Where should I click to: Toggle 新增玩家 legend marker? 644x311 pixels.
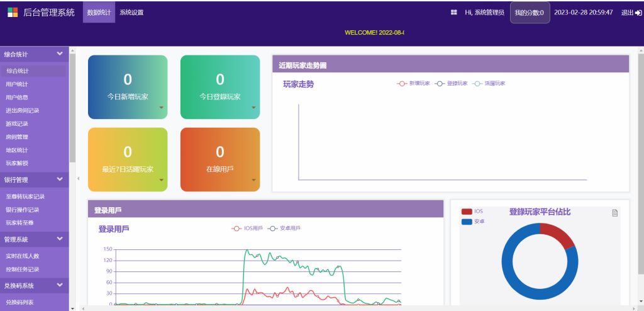pyautogui.click(x=401, y=84)
